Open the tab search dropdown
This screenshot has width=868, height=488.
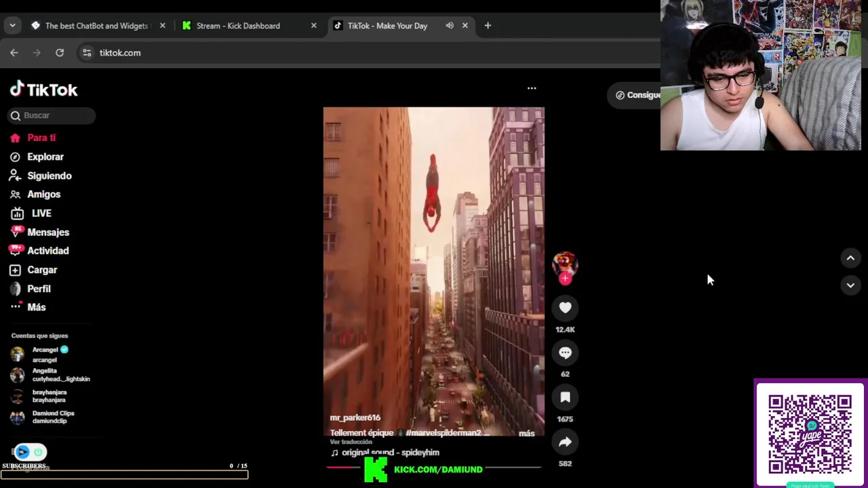[x=12, y=26]
